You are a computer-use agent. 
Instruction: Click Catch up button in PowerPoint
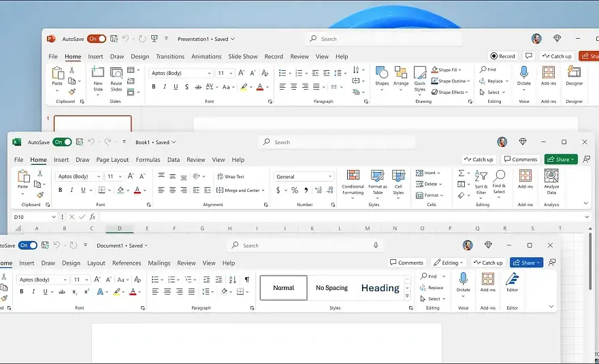557,56
